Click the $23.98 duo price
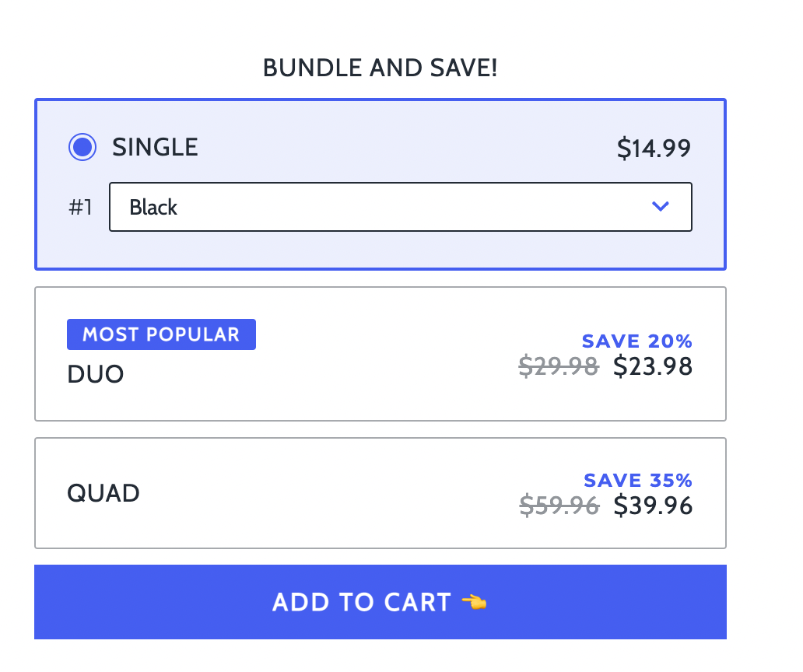Viewport: 803px width, 672px height. (653, 366)
